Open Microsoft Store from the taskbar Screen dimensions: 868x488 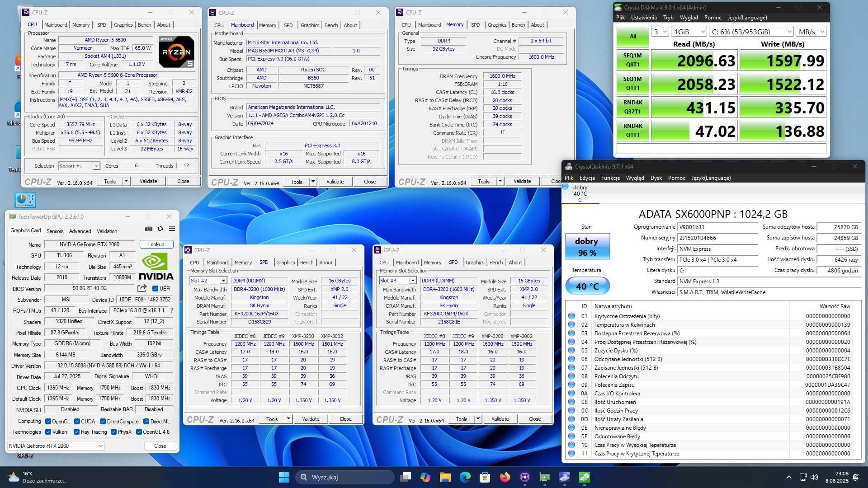[x=485, y=477]
